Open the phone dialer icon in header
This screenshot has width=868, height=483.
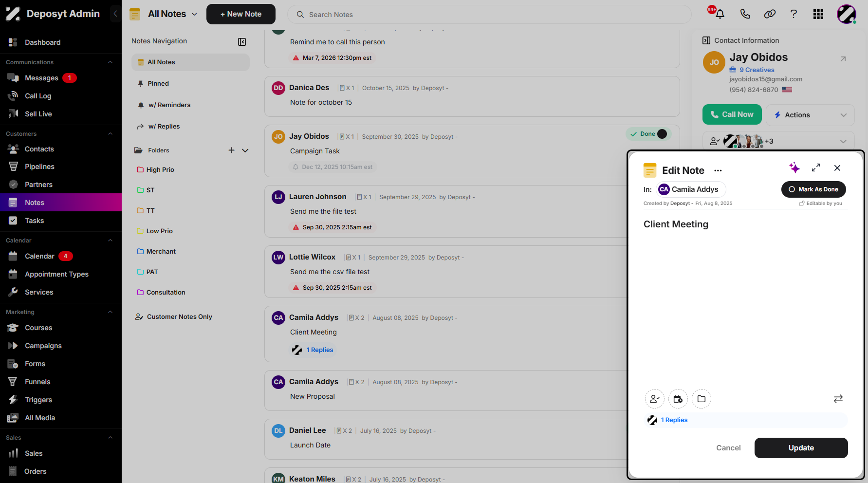pyautogui.click(x=745, y=14)
